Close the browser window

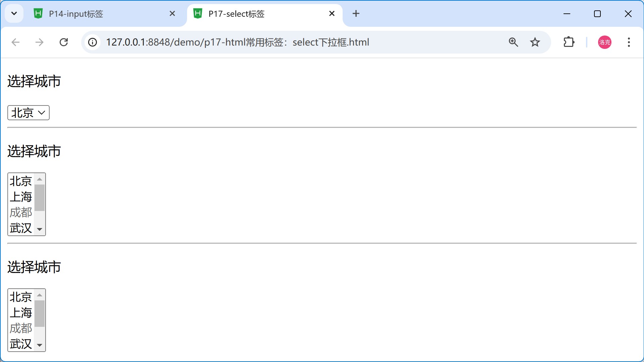click(628, 14)
